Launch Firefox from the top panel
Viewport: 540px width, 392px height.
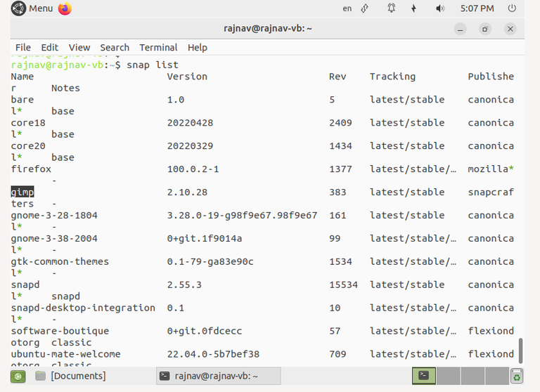pos(65,8)
